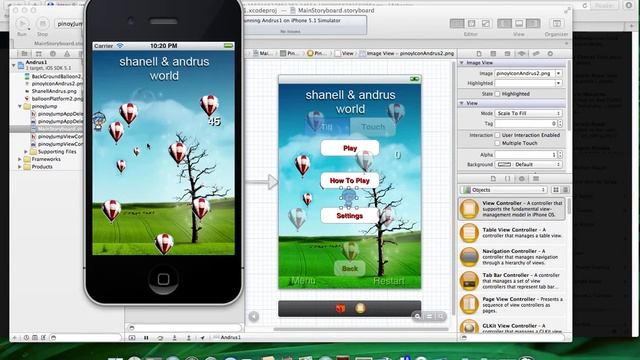Click the Run button in Xcode toolbar
Viewport: 640px width, 360px height.
pos(22,24)
